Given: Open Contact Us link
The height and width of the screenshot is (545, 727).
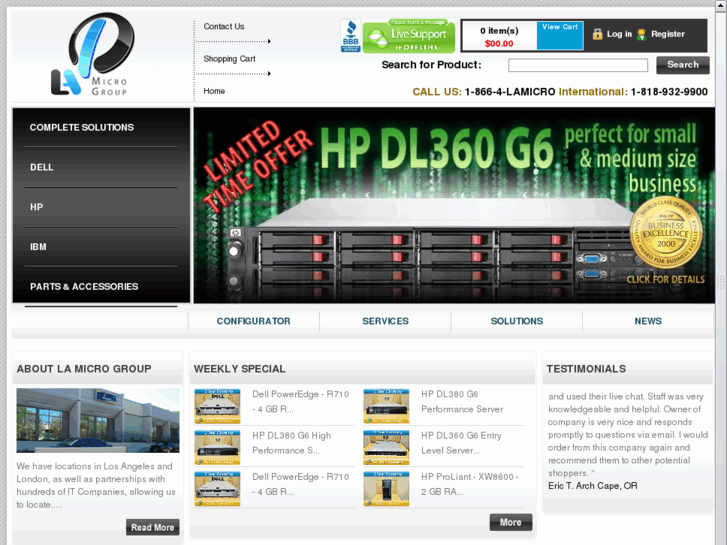Looking at the screenshot, I should tap(224, 26).
